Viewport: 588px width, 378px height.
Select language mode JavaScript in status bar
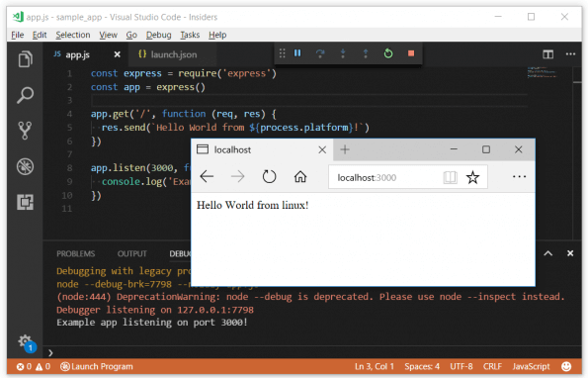click(x=531, y=366)
